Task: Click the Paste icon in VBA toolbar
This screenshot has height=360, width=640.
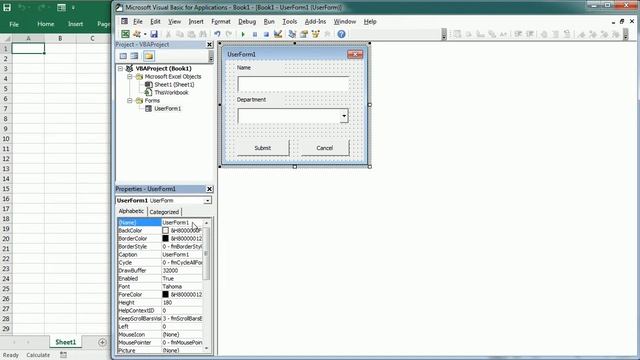Action: tap(191, 34)
